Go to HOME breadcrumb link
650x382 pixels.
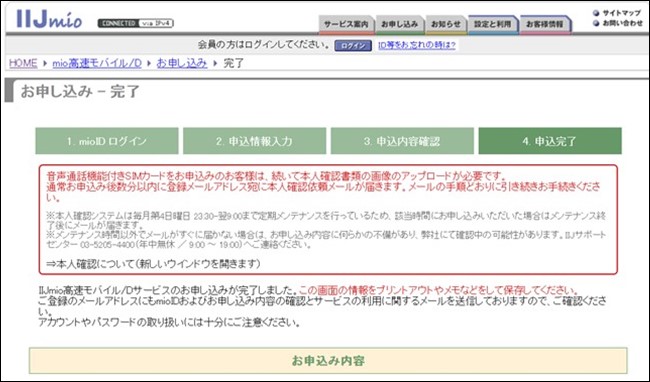pyautogui.click(x=23, y=63)
